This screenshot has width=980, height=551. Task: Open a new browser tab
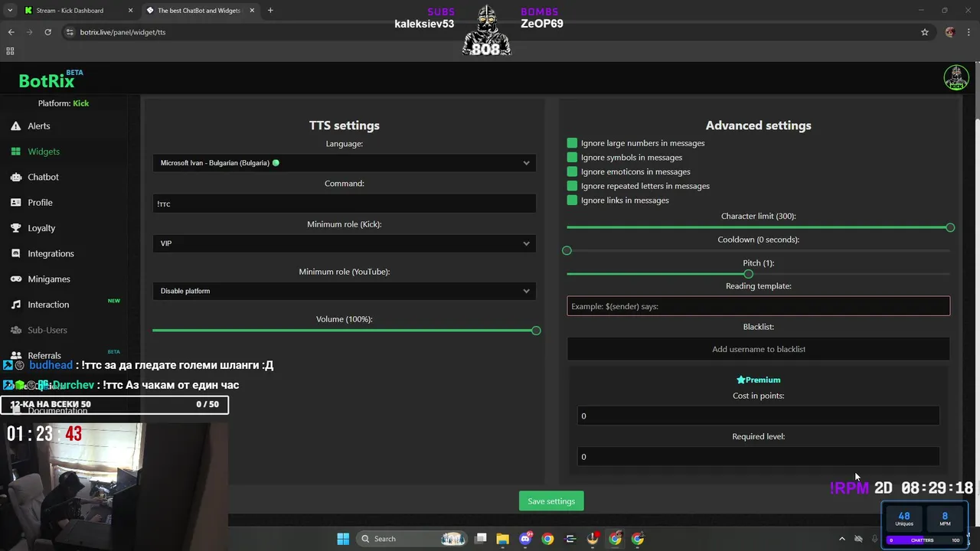click(270, 10)
